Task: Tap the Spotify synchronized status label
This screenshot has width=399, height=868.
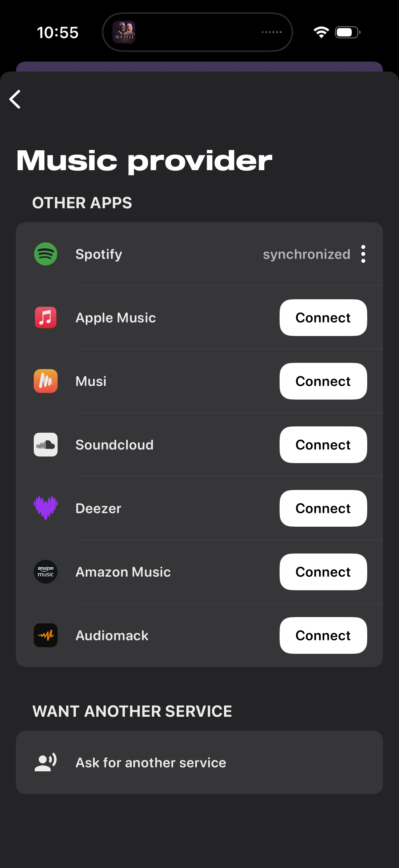Action: (306, 254)
